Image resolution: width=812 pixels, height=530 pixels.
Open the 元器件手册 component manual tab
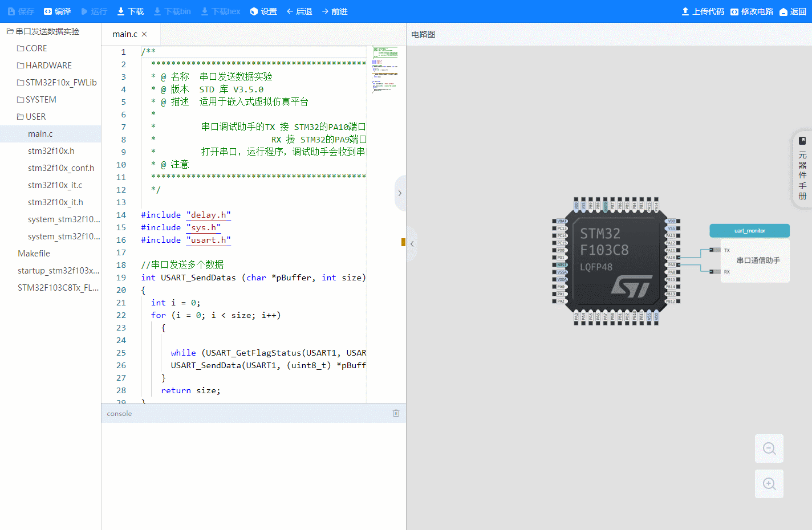[802, 170]
